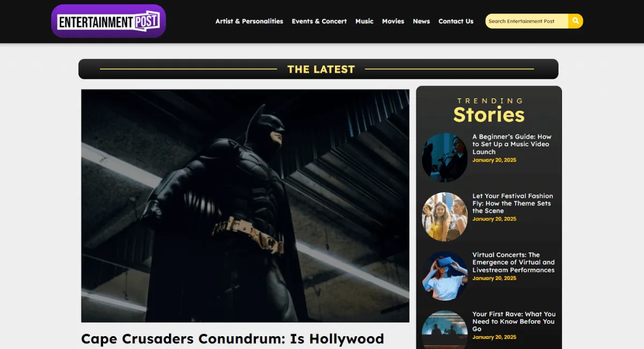Open the Artist & Personalities menu
This screenshot has width=644, height=349.
(x=249, y=21)
